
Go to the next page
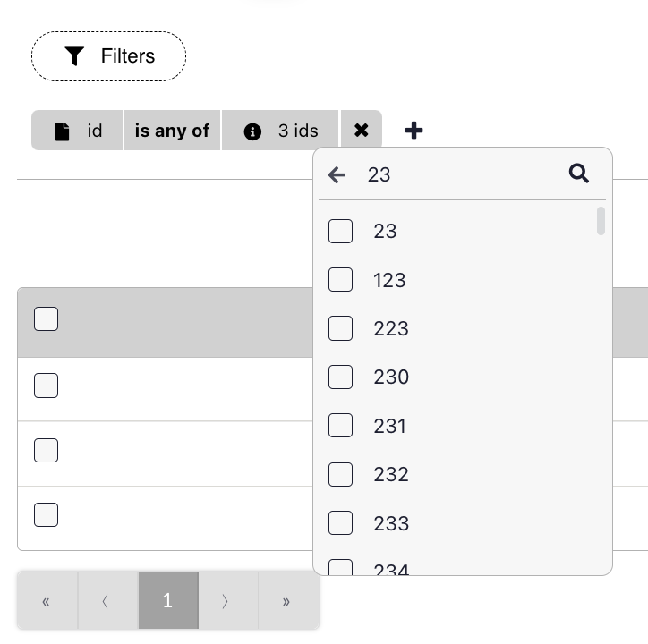click(226, 601)
